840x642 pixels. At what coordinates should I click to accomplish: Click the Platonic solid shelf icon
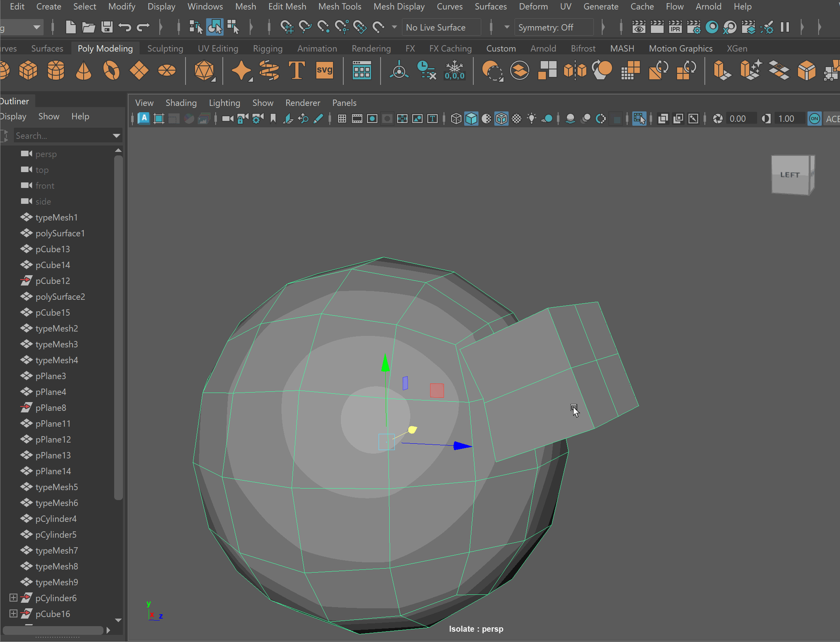pos(204,71)
